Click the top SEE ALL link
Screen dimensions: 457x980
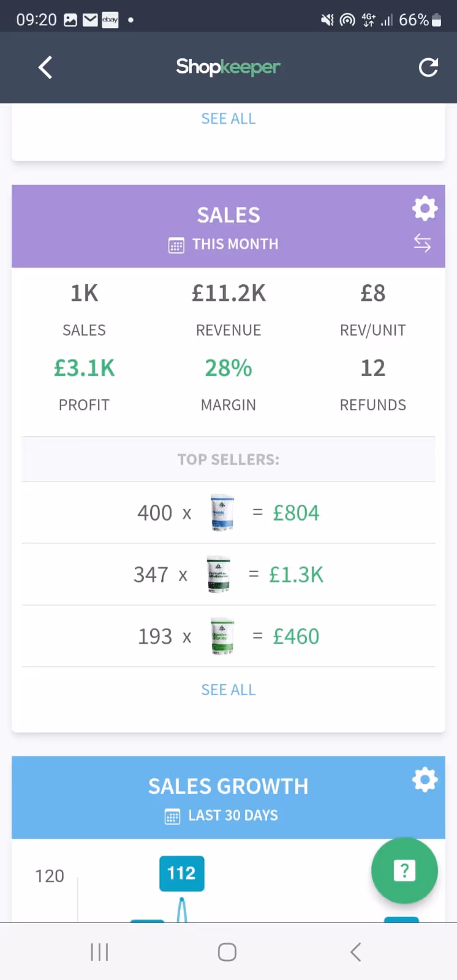point(228,119)
